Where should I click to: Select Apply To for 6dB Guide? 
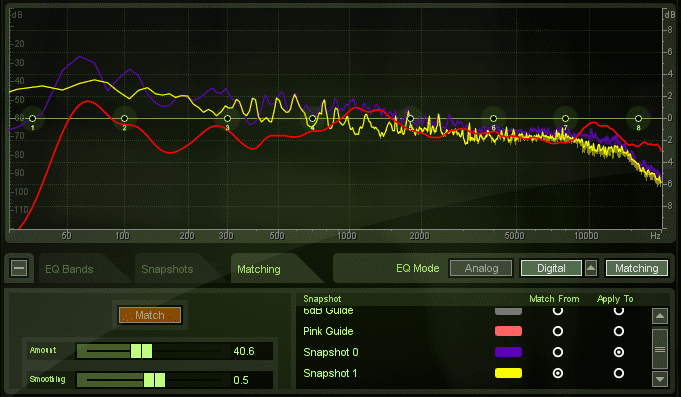(618, 310)
